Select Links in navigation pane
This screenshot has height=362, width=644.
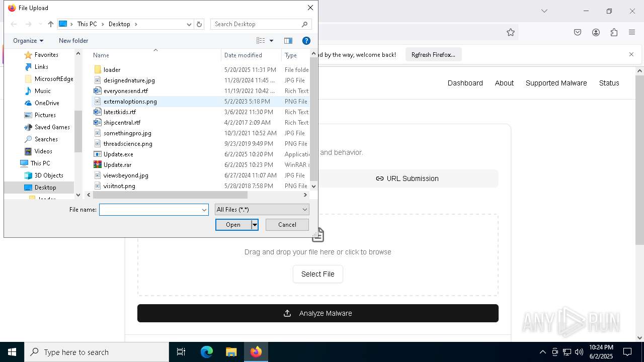tap(41, 67)
